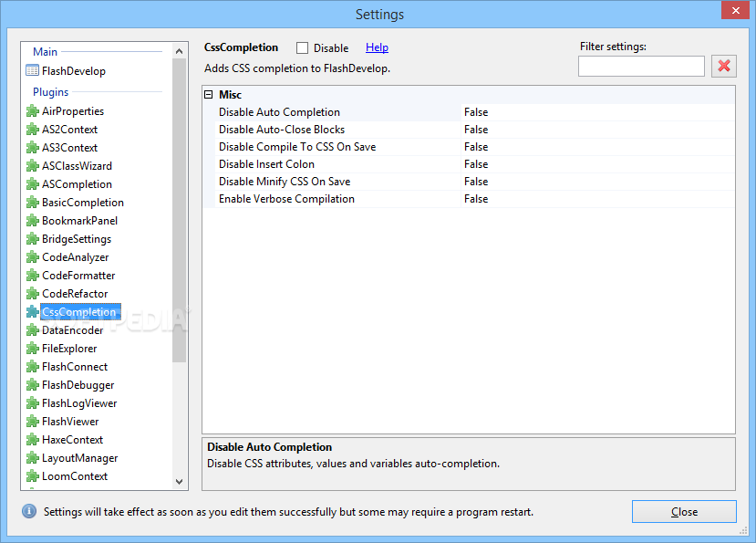756x543 pixels.
Task: Click False value for Disable Insert Colon
Action: tap(476, 164)
